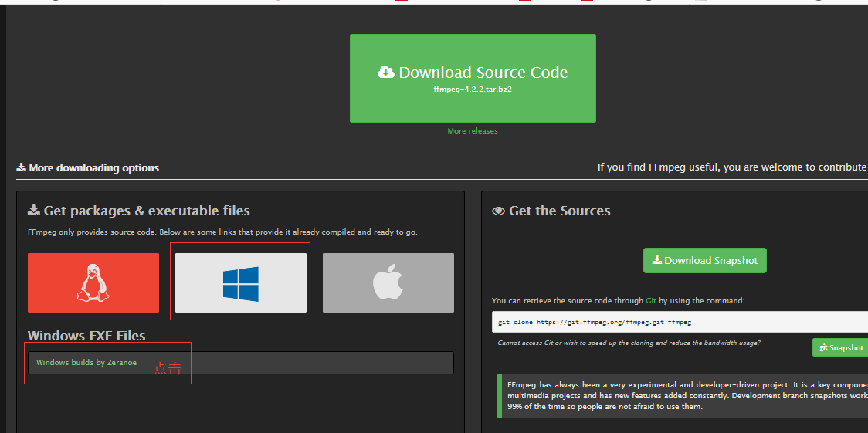Screen dimensions: 868x433
Task: Open the More releases link
Action: [x=473, y=131]
